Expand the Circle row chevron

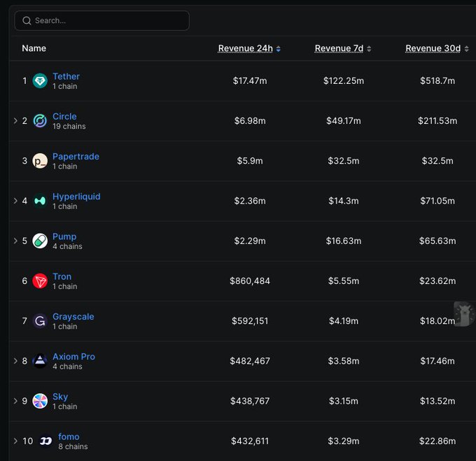click(15, 121)
